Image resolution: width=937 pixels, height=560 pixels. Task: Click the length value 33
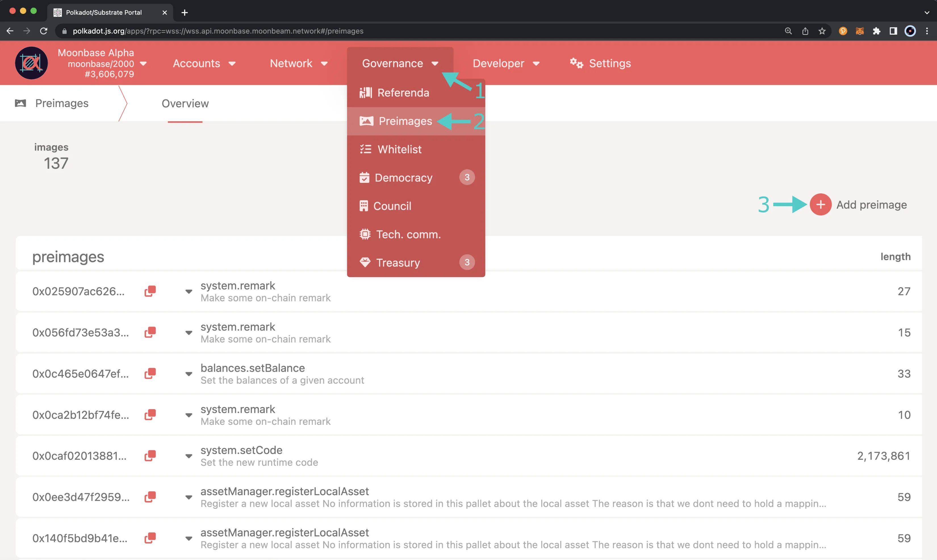point(904,374)
